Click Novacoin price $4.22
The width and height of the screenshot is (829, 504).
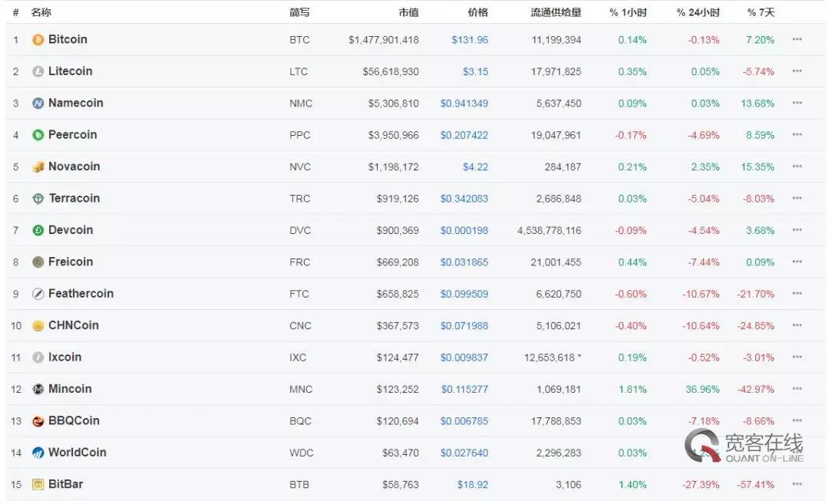(475, 167)
